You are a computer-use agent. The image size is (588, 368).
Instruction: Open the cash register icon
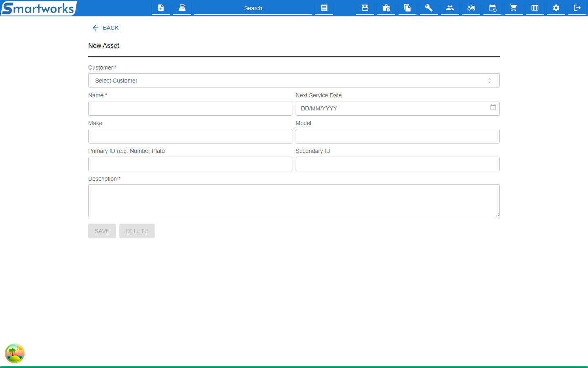[x=182, y=8]
